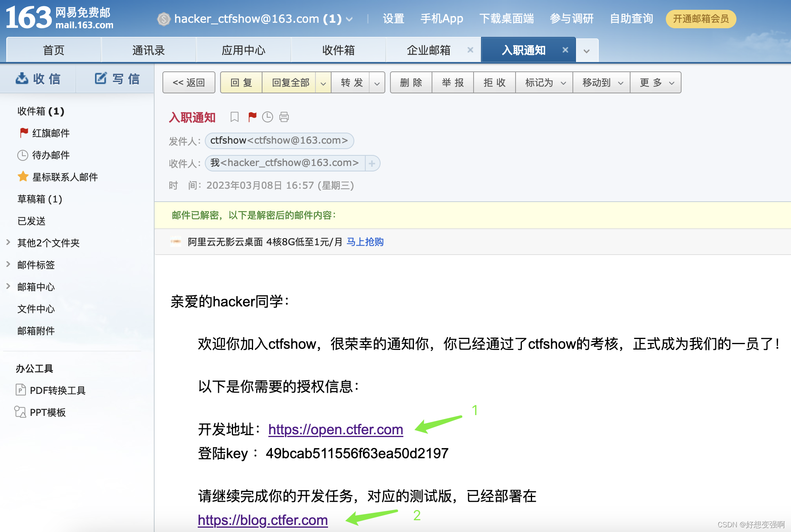Expand the 移动到 dropdown

[601, 83]
